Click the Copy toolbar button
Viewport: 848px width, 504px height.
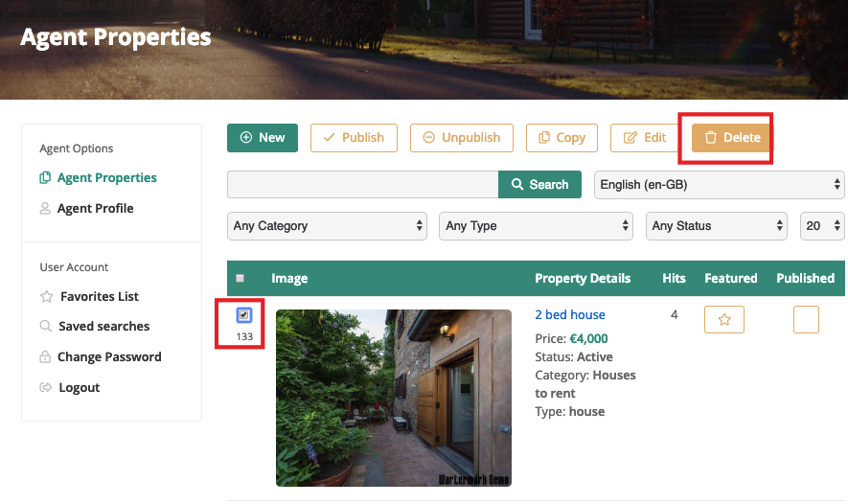coord(562,137)
